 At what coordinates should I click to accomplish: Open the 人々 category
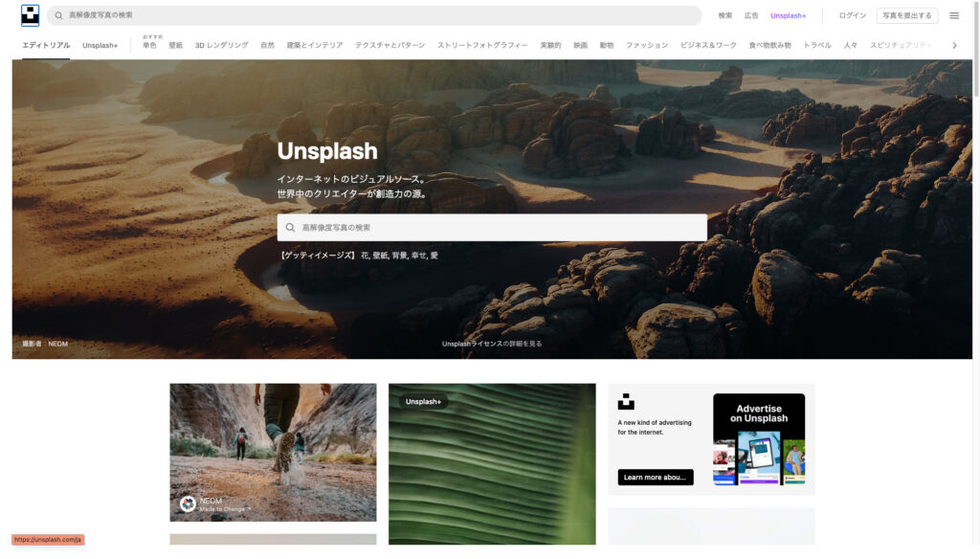point(851,45)
